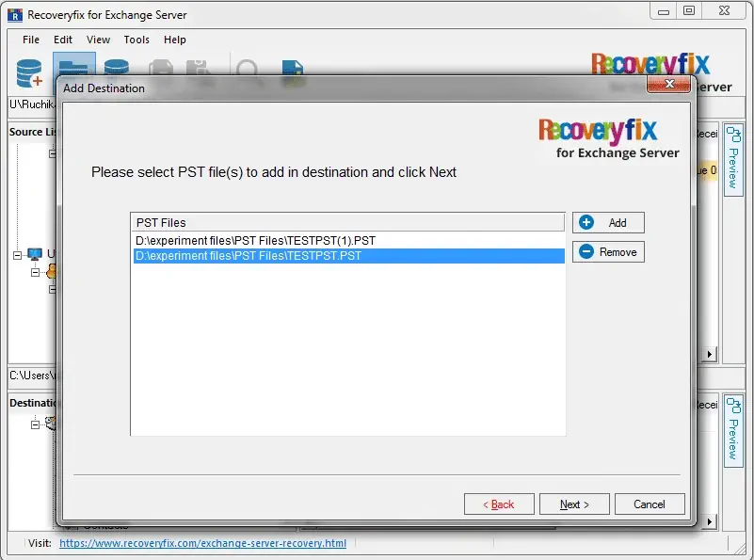Minimize the Recoveryfix main window

click(x=664, y=11)
